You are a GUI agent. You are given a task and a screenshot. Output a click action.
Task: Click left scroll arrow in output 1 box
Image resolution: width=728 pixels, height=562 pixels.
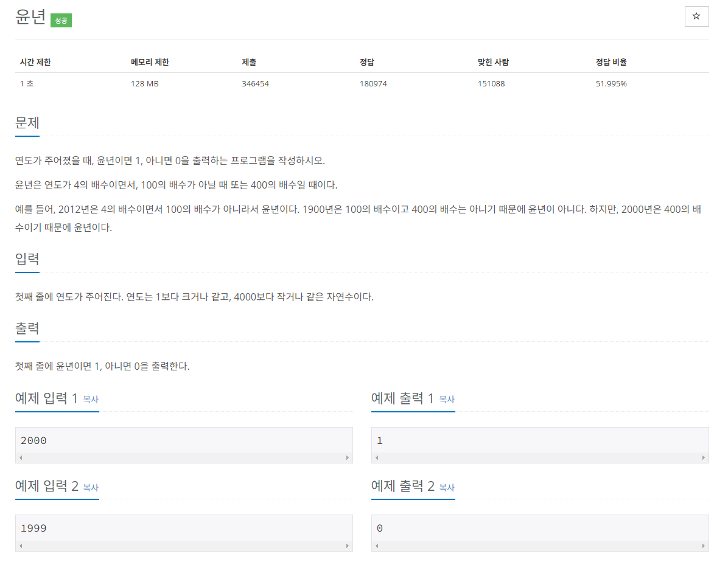(377, 457)
